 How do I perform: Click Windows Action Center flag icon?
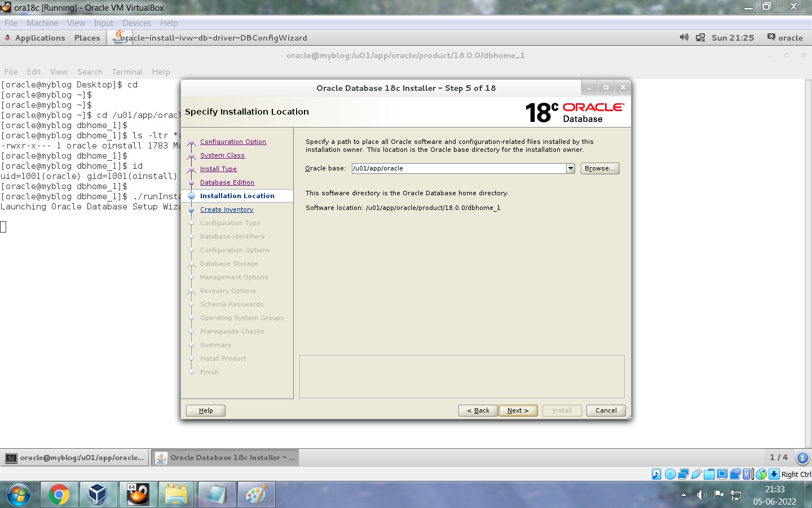tap(718, 495)
